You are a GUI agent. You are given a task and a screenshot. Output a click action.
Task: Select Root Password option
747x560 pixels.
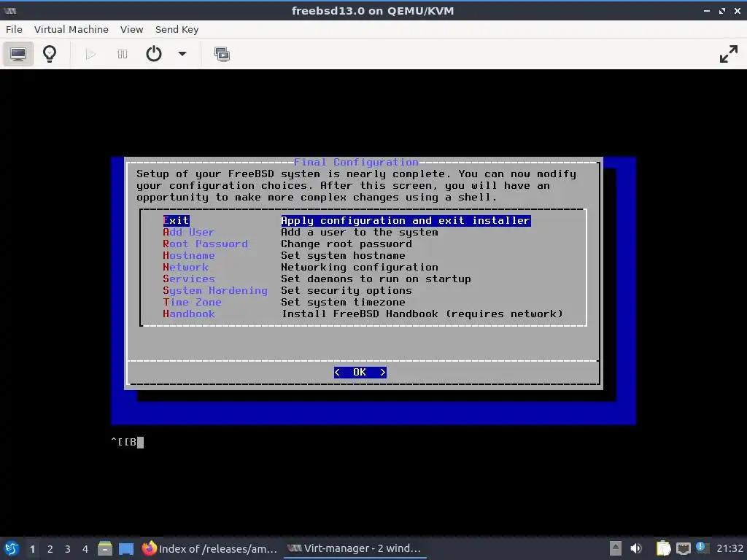[205, 244]
